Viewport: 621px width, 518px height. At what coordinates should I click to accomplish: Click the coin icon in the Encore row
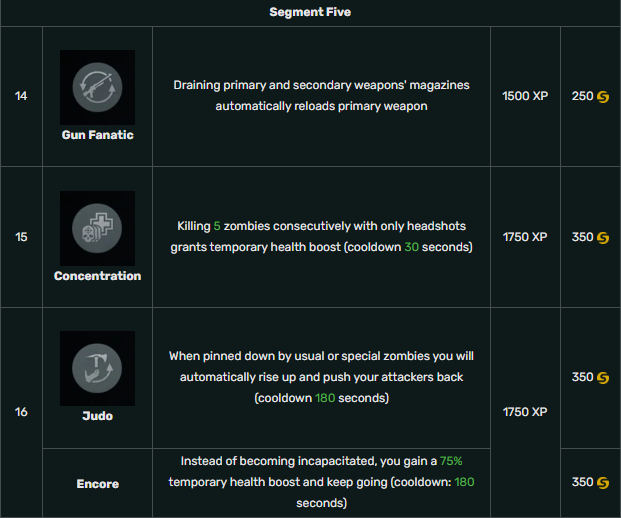[603, 483]
